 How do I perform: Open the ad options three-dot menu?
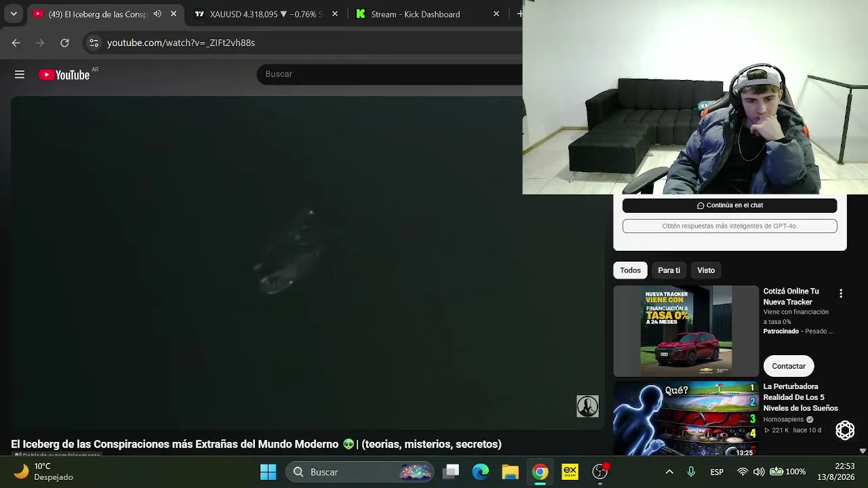[x=841, y=293]
